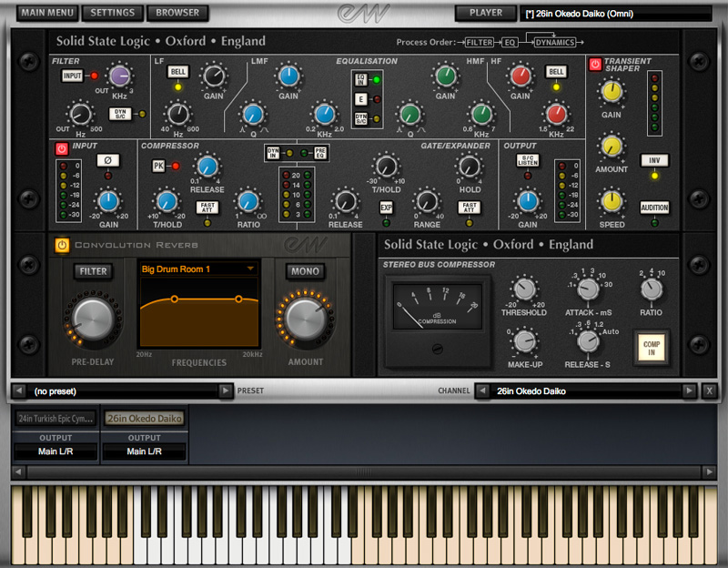Toggle the bus compressor COMP IN button
728x568 pixels.
pos(652,348)
